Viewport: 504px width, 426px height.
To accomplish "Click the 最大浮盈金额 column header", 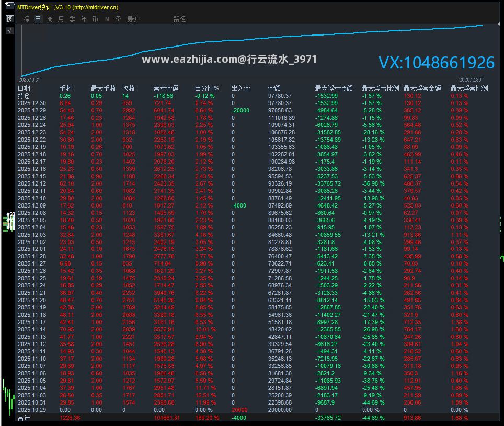I will pos(422,89).
